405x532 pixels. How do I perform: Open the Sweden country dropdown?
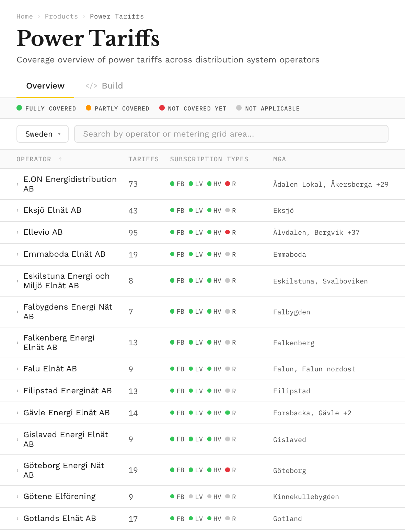click(x=43, y=134)
